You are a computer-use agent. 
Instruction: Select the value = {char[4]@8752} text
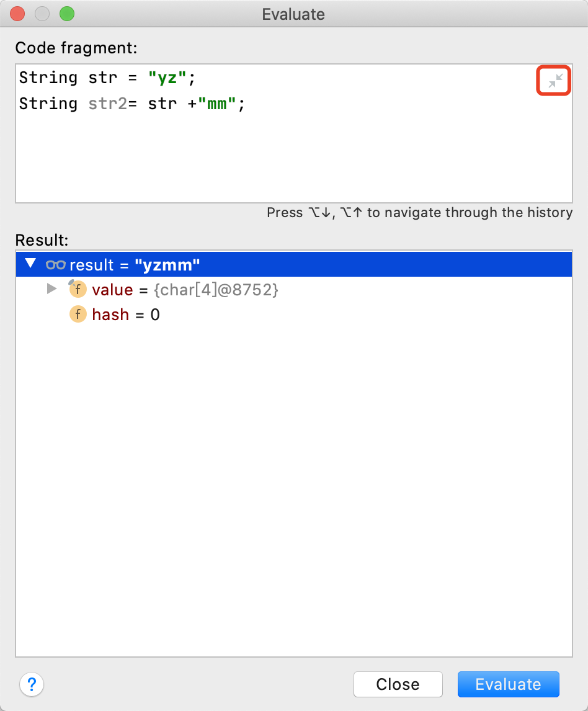[x=185, y=290]
